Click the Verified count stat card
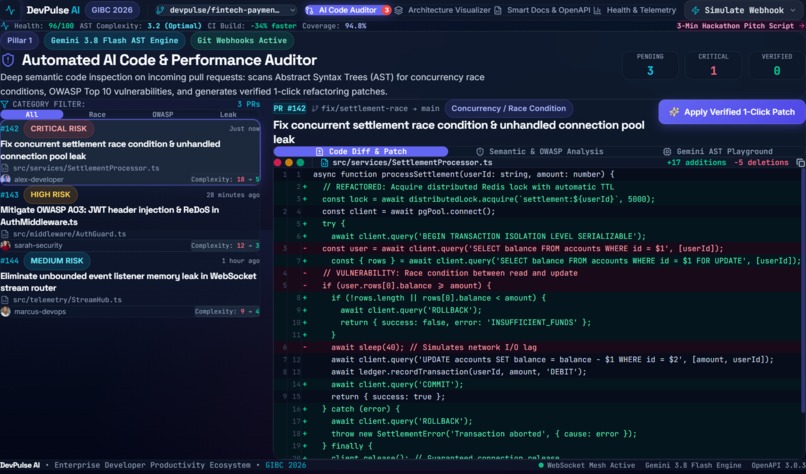Image resolution: width=806 pixels, height=474 pixels. pyautogui.click(x=777, y=65)
